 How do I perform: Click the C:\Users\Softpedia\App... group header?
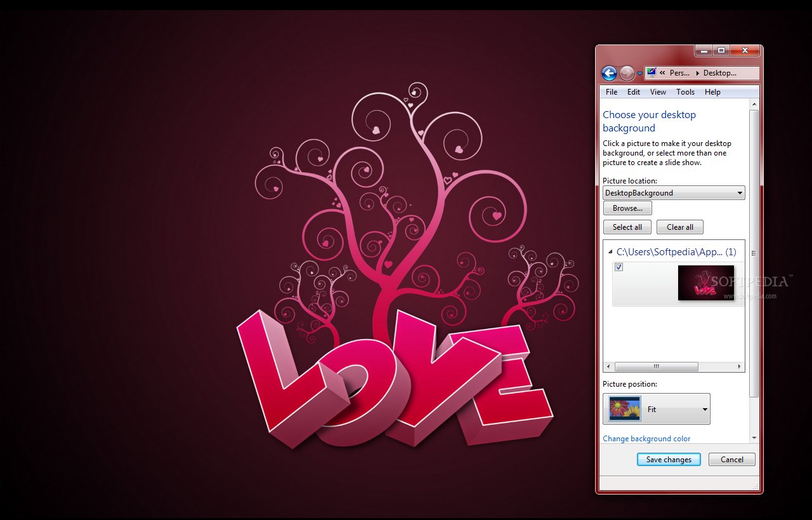tap(676, 252)
